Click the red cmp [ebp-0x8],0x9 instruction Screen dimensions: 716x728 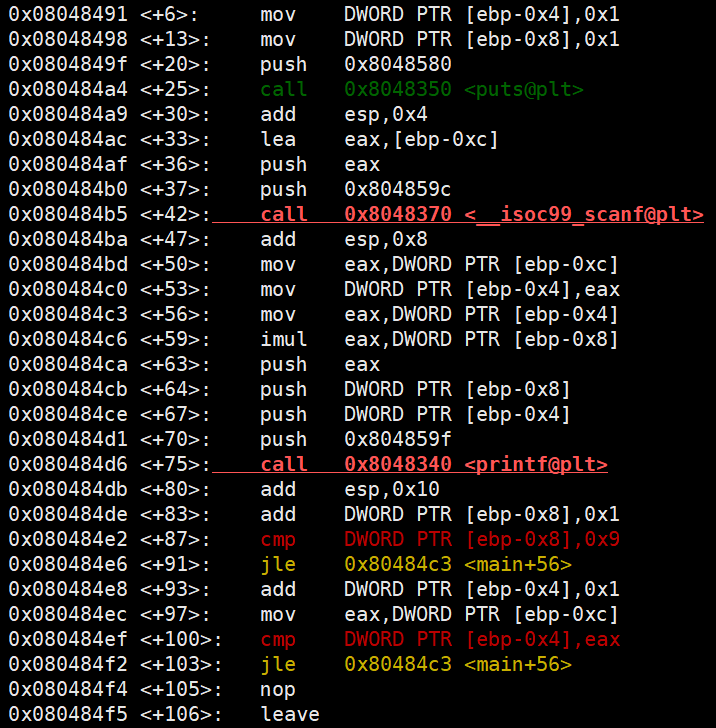tap(440, 540)
